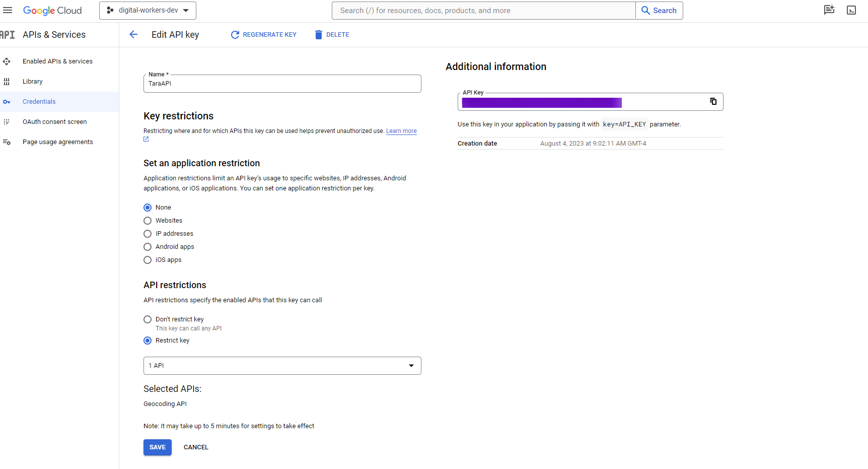Click the Regenerate Key button label

270,35
